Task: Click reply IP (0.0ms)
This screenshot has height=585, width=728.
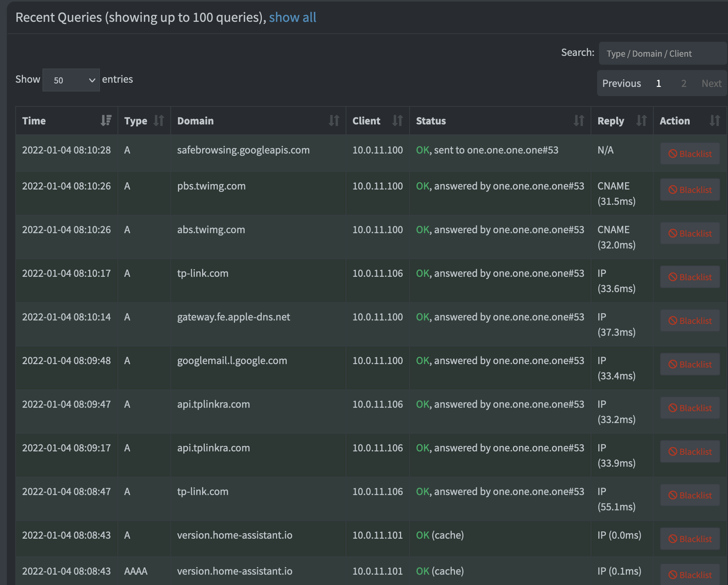Action: click(x=619, y=535)
